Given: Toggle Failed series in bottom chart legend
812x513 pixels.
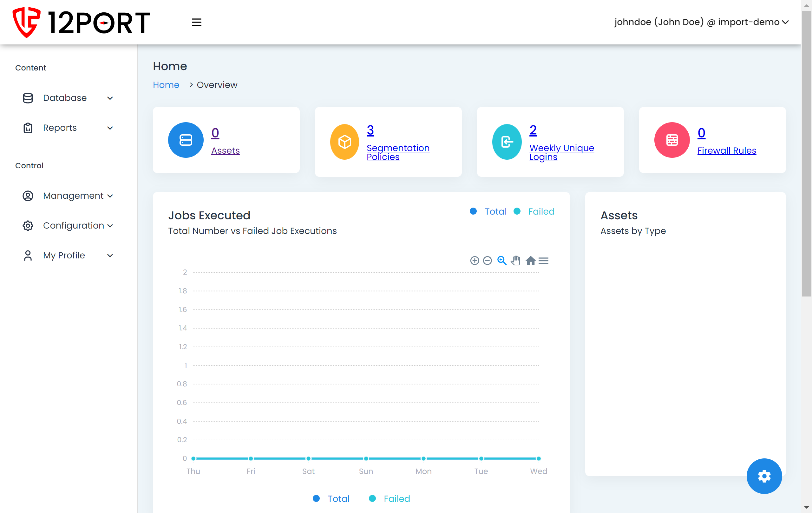Looking at the screenshot, I should pyautogui.click(x=396, y=498).
